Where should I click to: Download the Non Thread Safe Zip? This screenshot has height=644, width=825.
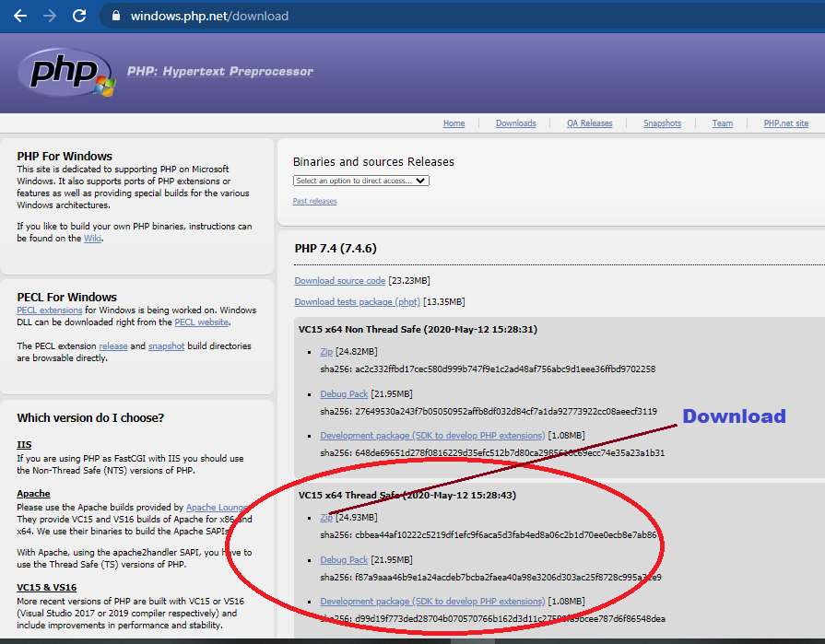pos(326,352)
